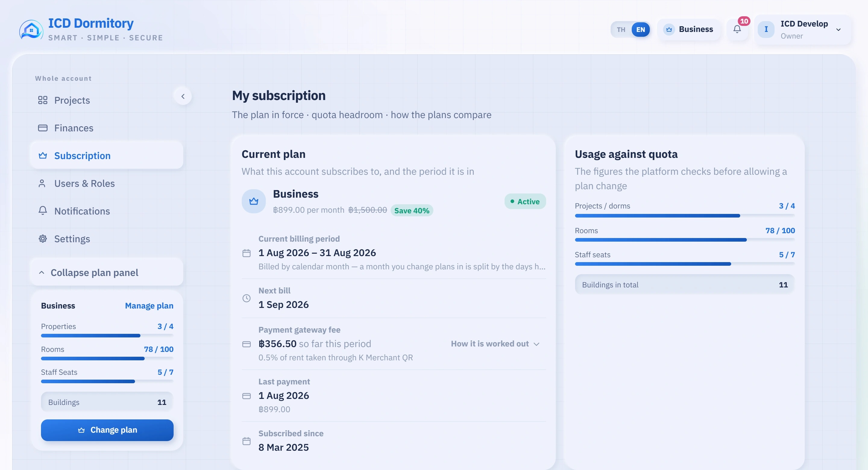This screenshot has height=470, width=868.
Task: Click the Next bill date 1 Sep 2026
Action: click(x=283, y=305)
